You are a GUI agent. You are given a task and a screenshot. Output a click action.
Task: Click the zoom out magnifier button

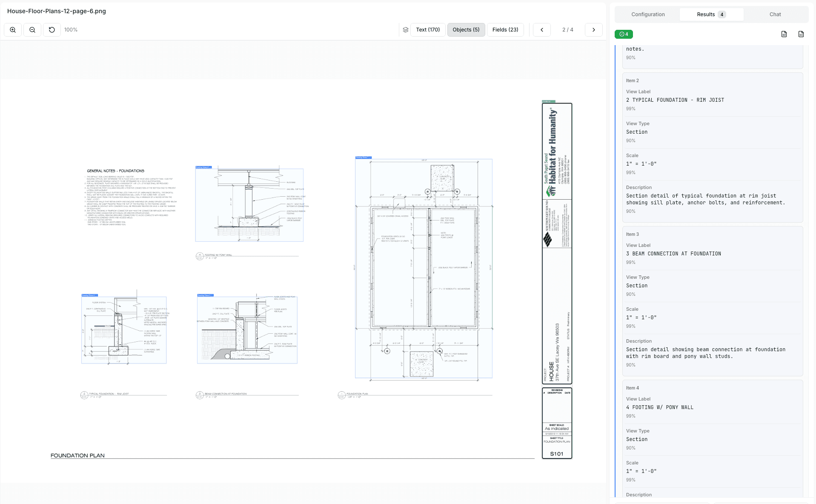coord(32,30)
